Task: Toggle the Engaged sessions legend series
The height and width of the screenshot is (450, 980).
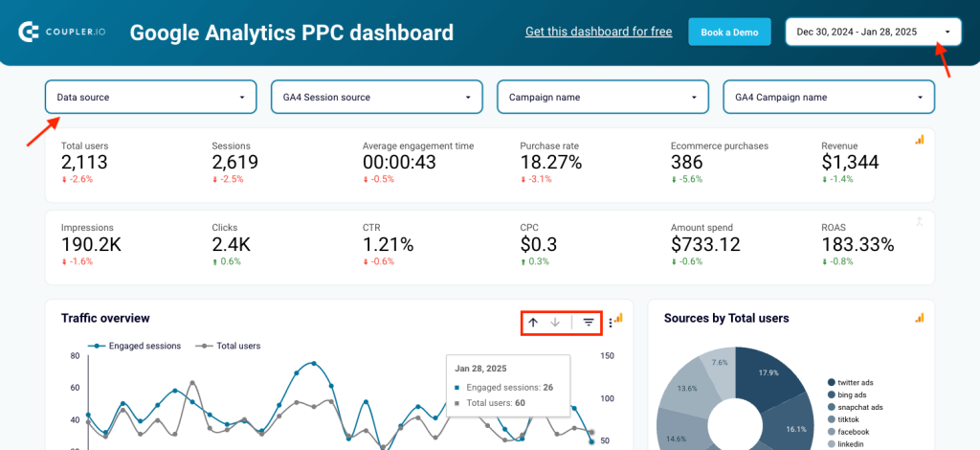Action: (x=134, y=346)
